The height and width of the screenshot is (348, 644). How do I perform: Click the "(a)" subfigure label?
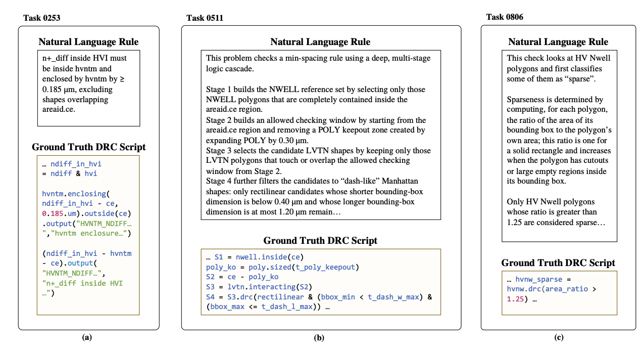coord(87,337)
